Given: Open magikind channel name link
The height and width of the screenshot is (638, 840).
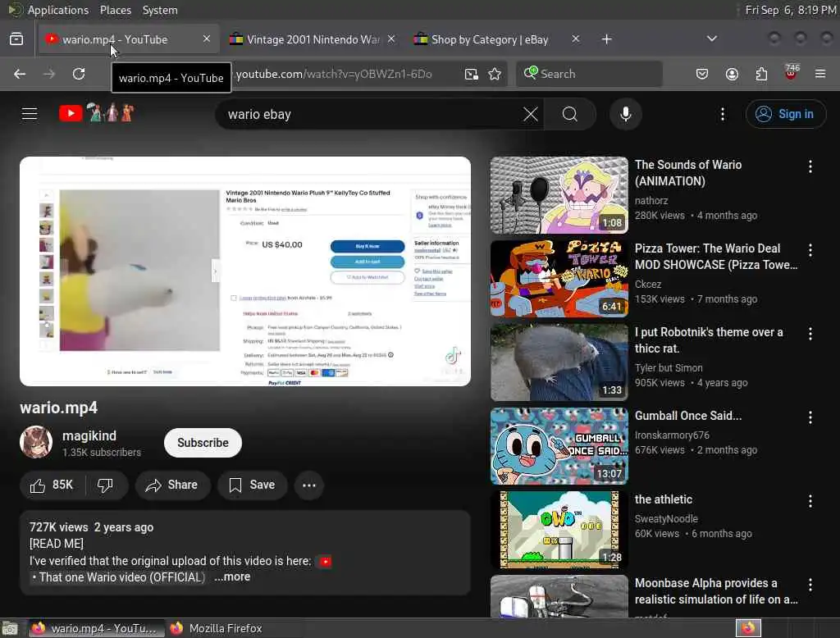Looking at the screenshot, I should pos(89,436).
